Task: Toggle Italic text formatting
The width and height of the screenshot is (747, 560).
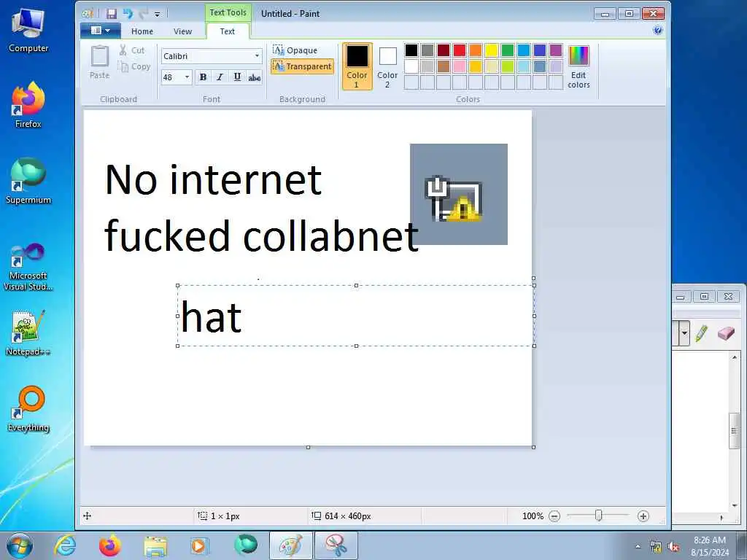Action: [x=220, y=77]
